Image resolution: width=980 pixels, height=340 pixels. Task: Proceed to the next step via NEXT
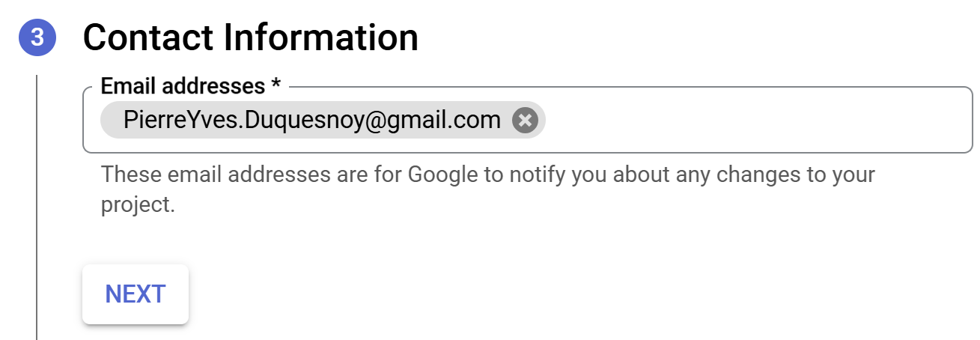coord(135,294)
